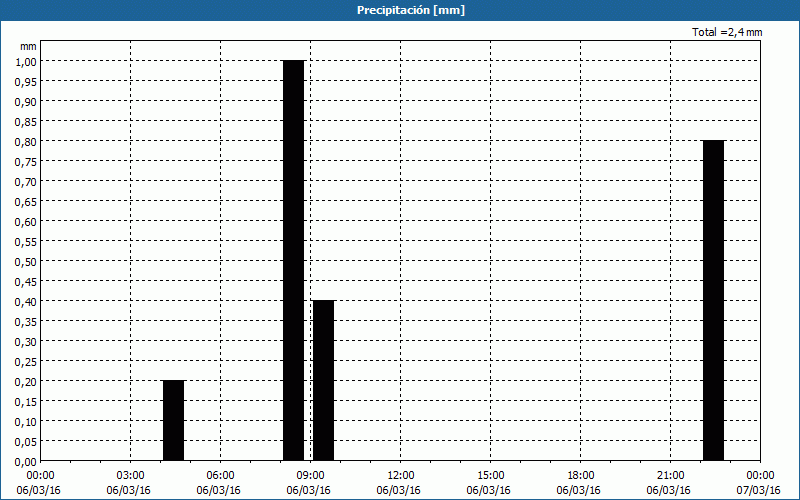This screenshot has height=500, width=800.
Task: Click the Precipitación [mm] chart title
Action: [x=411, y=10]
